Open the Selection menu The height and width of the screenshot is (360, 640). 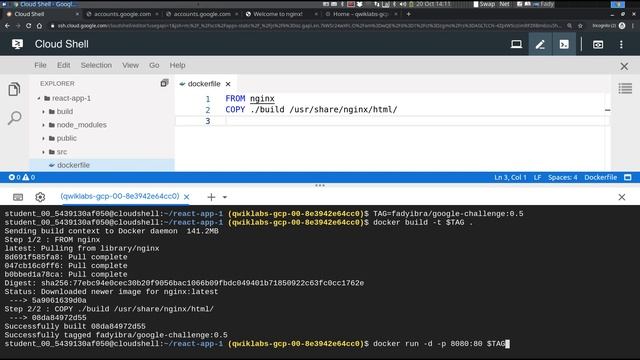(x=96, y=65)
